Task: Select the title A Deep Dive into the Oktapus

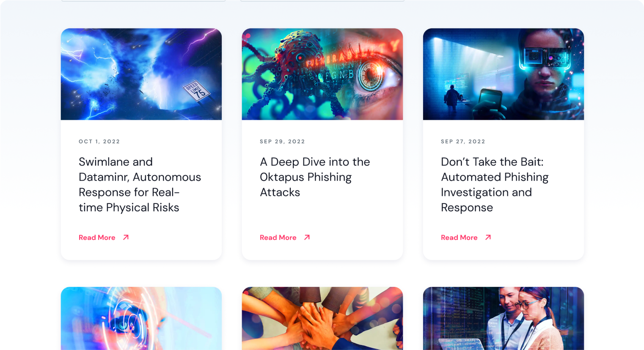Action: pos(315,177)
